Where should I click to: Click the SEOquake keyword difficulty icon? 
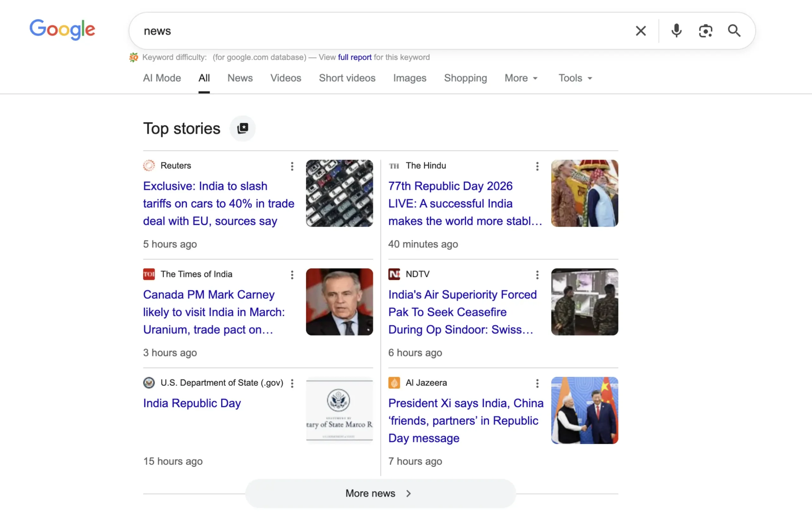point(134,57)
